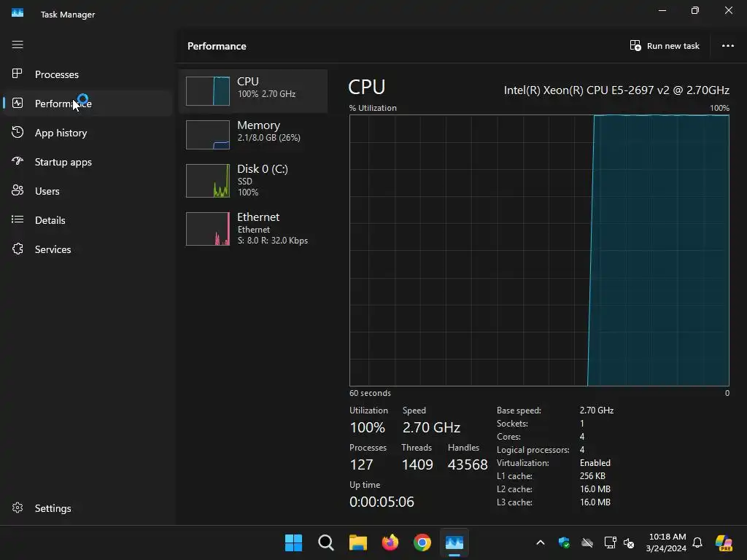This screenshot has height=560, width=747.
Task: Select the Disk 0 (C:) entry
Action: coord(253,181)
